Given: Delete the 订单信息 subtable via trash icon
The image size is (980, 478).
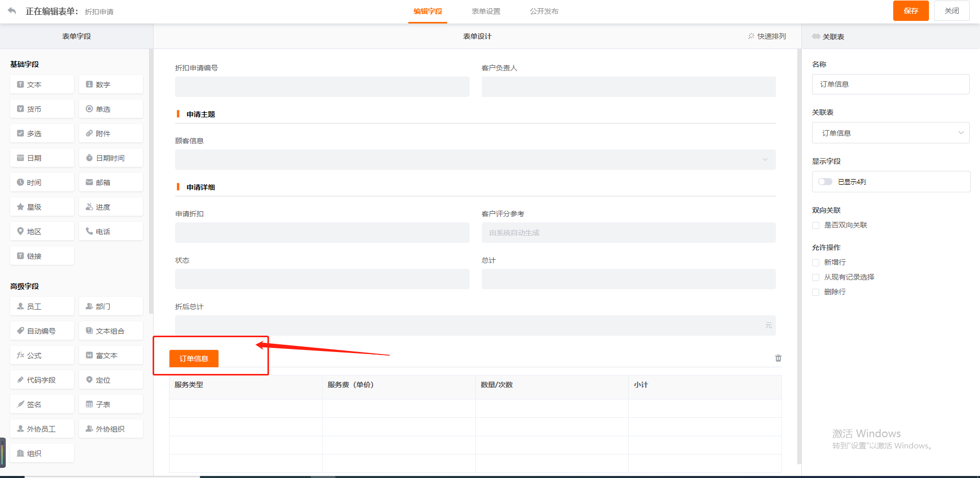Looking at the screenshot, I should (778, 358).
